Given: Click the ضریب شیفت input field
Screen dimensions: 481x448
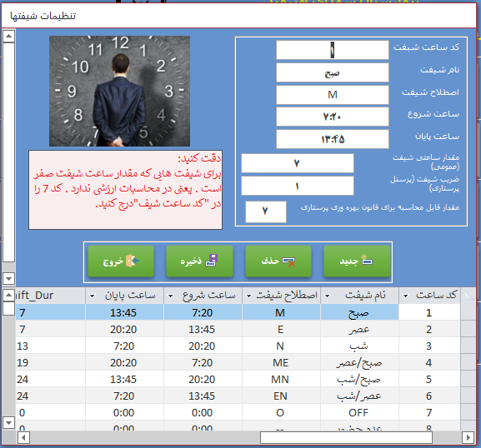Looking at the screenshot, I should 298,186.
